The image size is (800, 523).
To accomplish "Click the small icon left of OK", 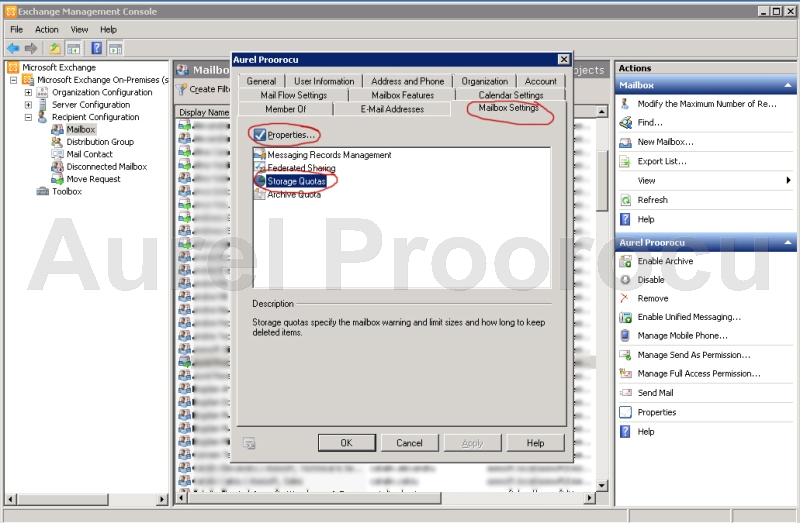I will [x=249, y=443].
